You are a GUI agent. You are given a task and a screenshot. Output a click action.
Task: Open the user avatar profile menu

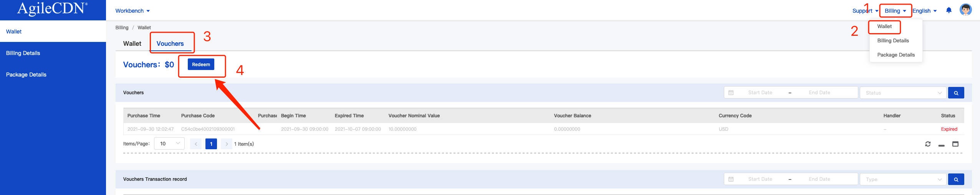click(965, 10)
